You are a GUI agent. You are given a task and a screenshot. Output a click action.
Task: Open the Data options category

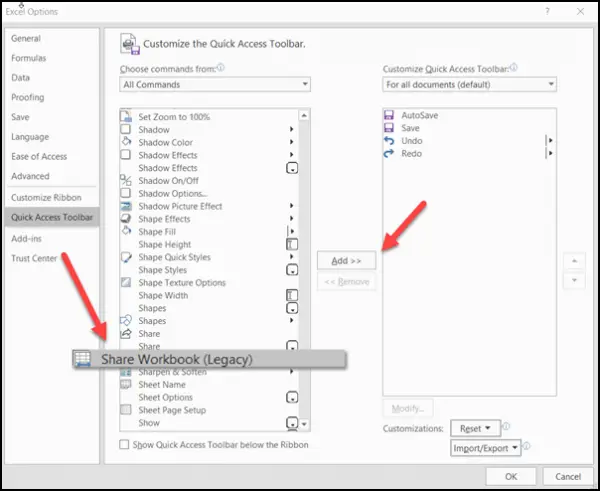click(x=20, y=78)
